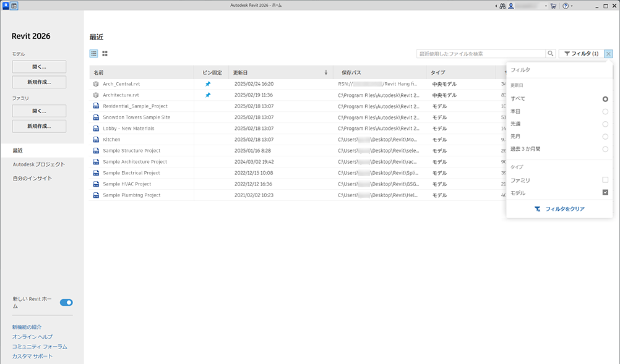Open the Snowdon Towers Sample Site entry
The width and height of the screenshot is (620, 364).
point(136,117)
